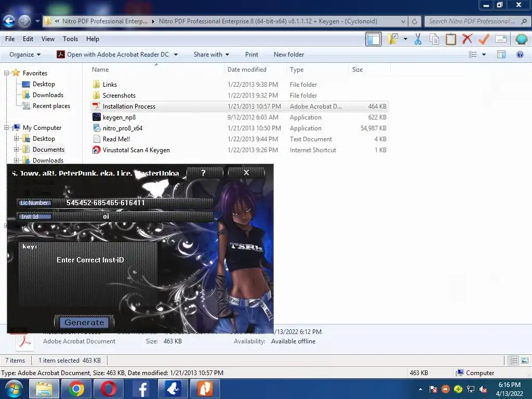This screenshot has height=399, width=532.
Task: Switch to details view in the status bar
Action: pos(514,361)
